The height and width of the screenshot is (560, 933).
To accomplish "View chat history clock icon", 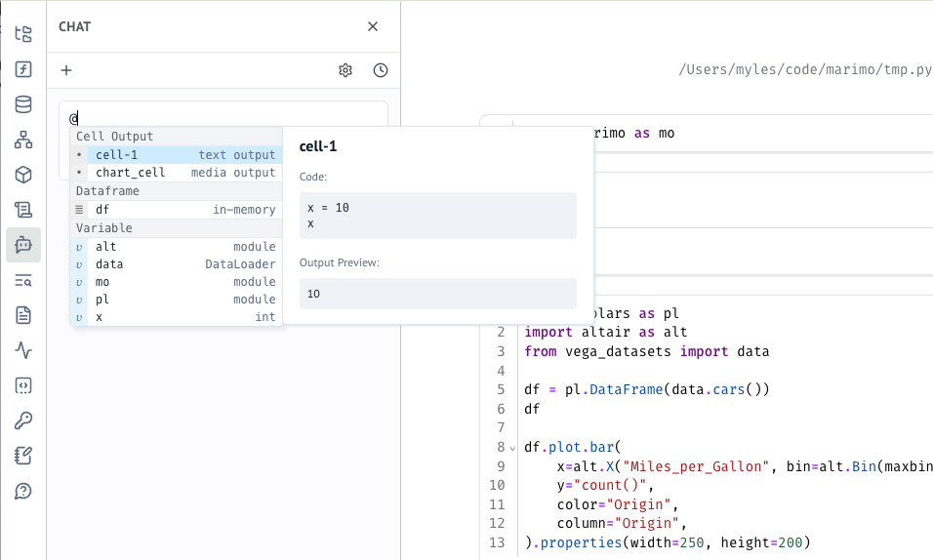I will [381, 70].
